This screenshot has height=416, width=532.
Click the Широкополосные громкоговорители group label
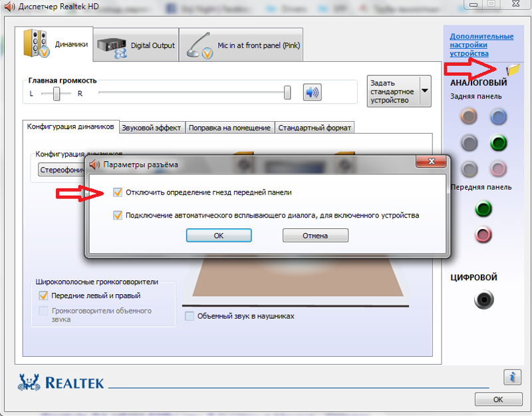coord(96,282)
